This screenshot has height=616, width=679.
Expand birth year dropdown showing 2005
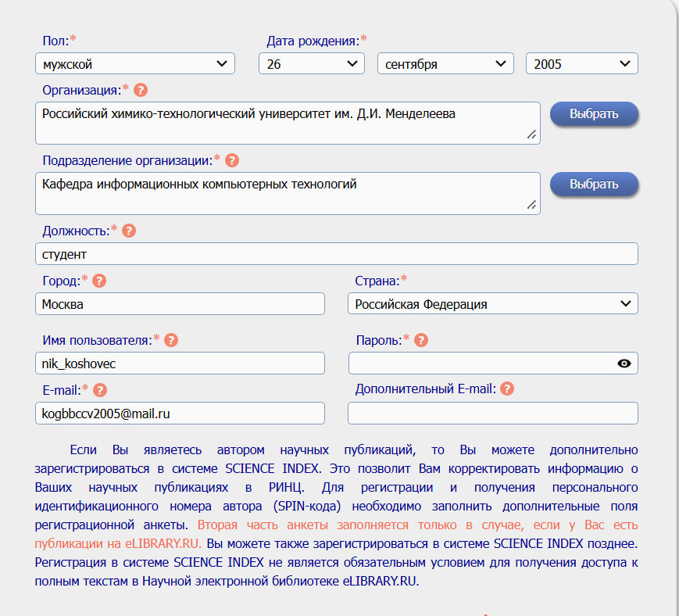(x=581, y=64)
